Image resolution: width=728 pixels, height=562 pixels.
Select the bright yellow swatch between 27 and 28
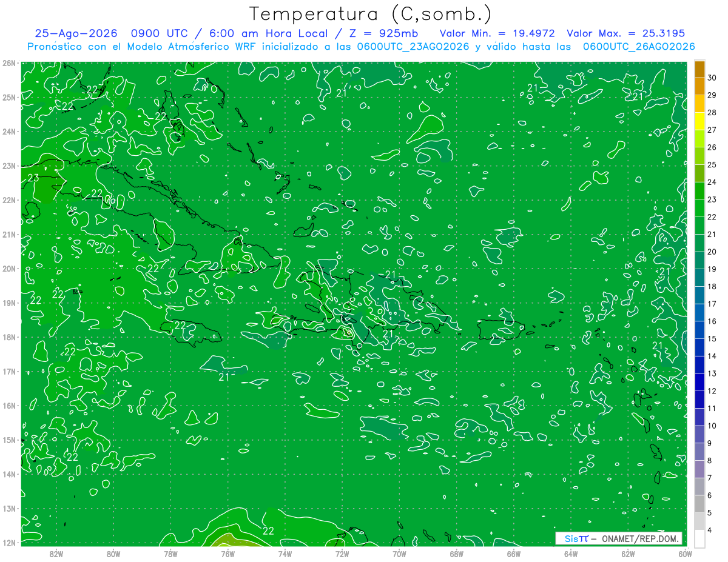(699, 121)
